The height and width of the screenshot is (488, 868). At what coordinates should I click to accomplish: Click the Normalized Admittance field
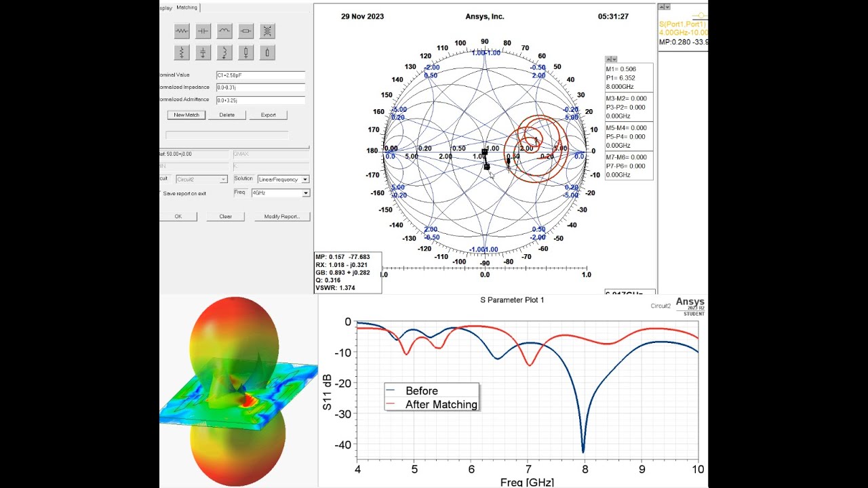(260, 100)
